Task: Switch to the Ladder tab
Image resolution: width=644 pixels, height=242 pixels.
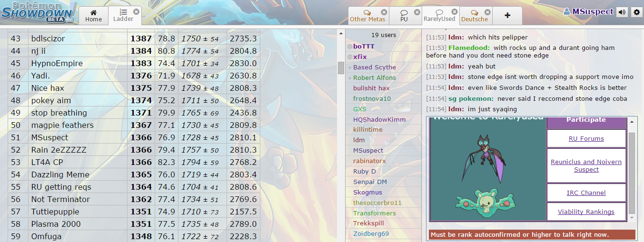Action: (123, 15)
